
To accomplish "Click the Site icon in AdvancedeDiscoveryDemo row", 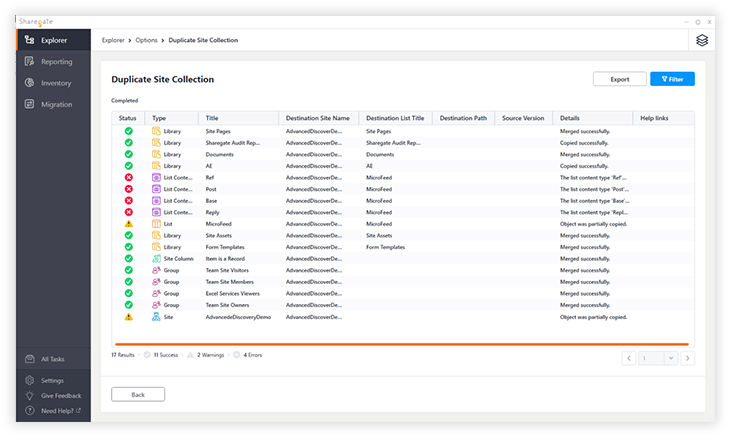I will pos(156,317).
